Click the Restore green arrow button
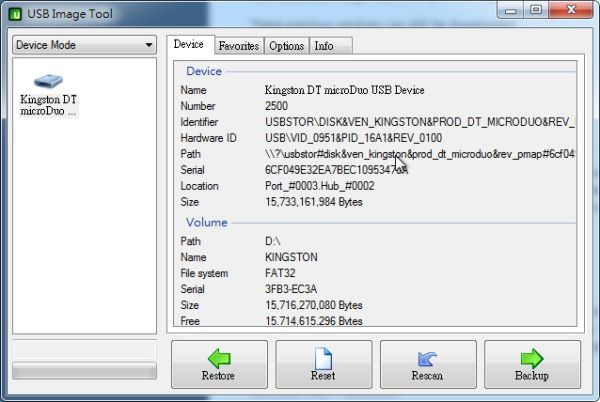Screen dimensions: 600x402 (x=218, y=364)
